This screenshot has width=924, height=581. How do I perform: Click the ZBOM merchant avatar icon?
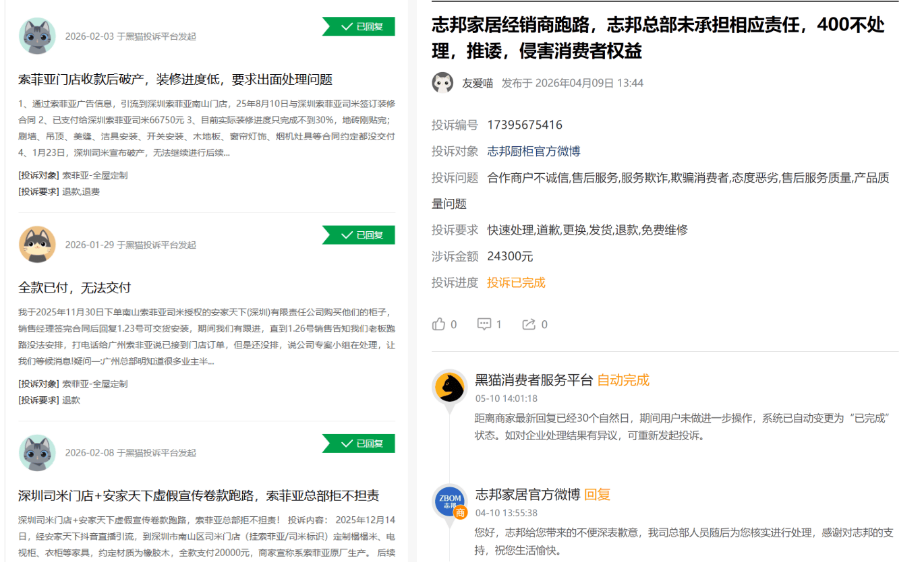pos(450,502)
